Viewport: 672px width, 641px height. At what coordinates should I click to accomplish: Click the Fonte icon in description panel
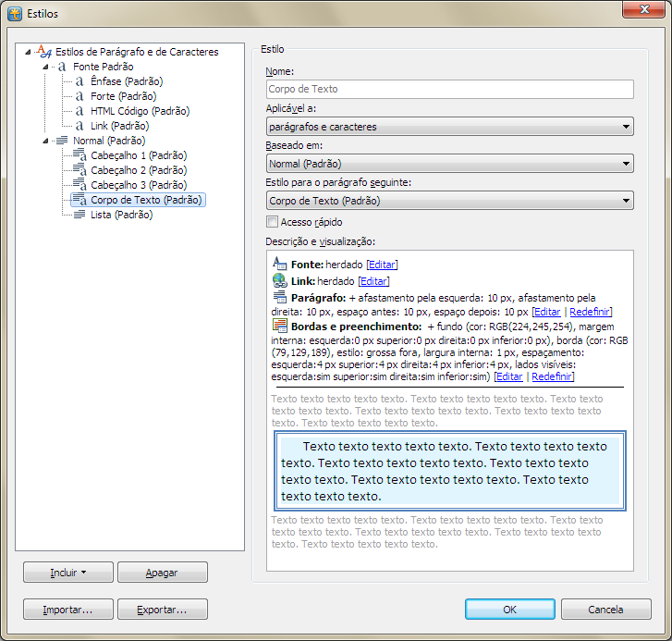[x=280, y=264]
